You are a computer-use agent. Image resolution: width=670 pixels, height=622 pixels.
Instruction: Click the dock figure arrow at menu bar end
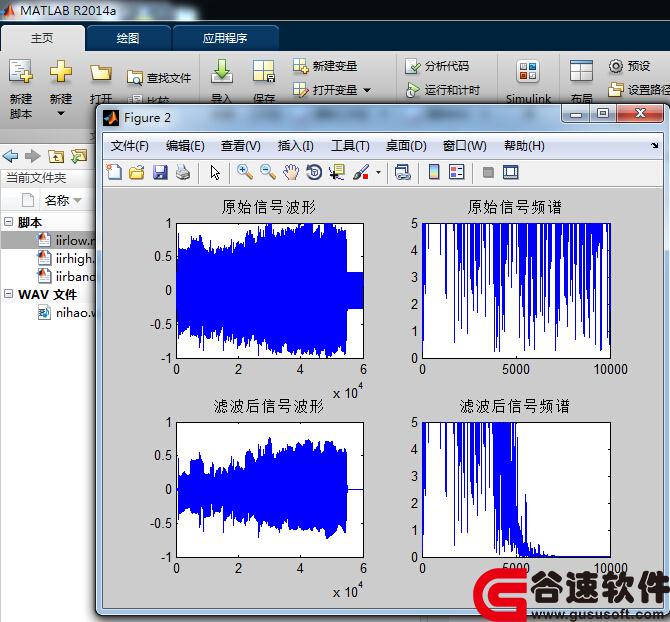[x=655, y=146]
